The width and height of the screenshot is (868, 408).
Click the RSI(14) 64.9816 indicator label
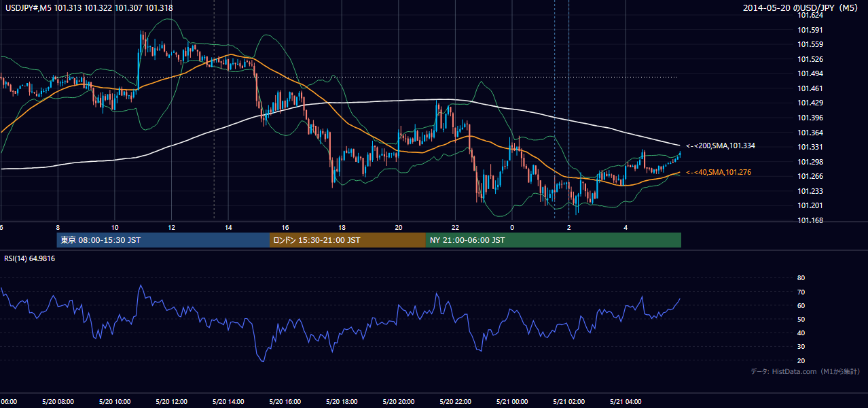tap(29, 258)
